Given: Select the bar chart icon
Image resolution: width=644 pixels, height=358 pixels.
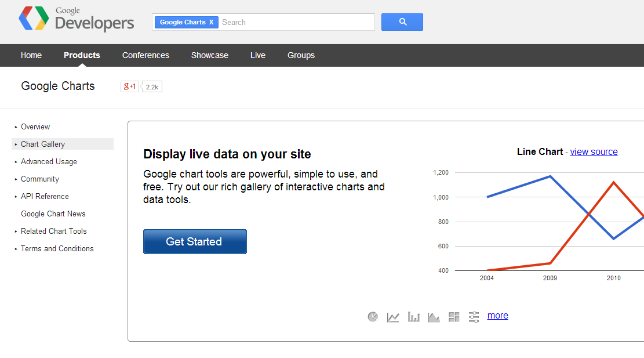Looking at the screenshot, I should (413, 317).
